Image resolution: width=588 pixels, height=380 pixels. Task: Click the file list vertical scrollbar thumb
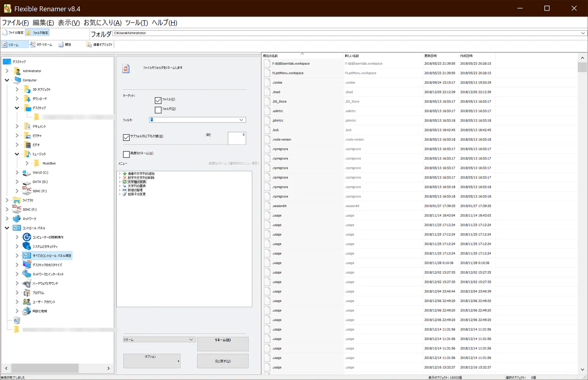click(x=582, y=67)
